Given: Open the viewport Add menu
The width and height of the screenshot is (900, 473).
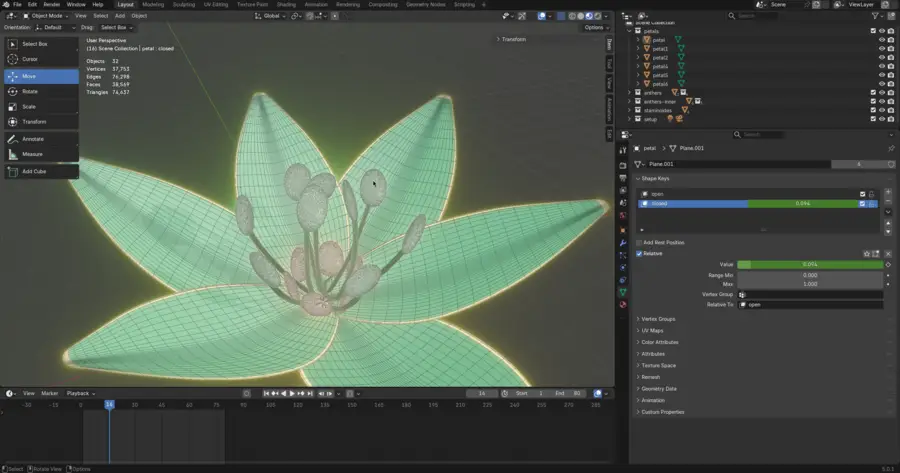Looking at the screenshot, I should (x=119, y=16).
